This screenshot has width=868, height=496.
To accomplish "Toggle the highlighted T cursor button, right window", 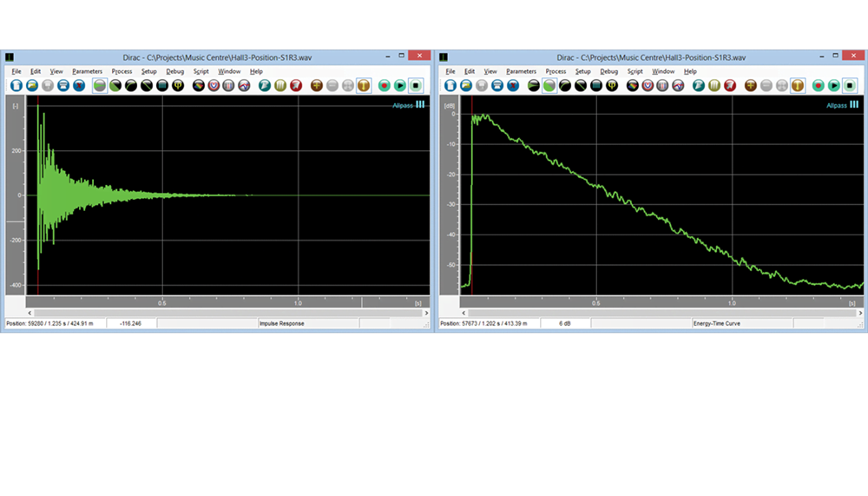I will pyautogui.click(x=798, y=86).
